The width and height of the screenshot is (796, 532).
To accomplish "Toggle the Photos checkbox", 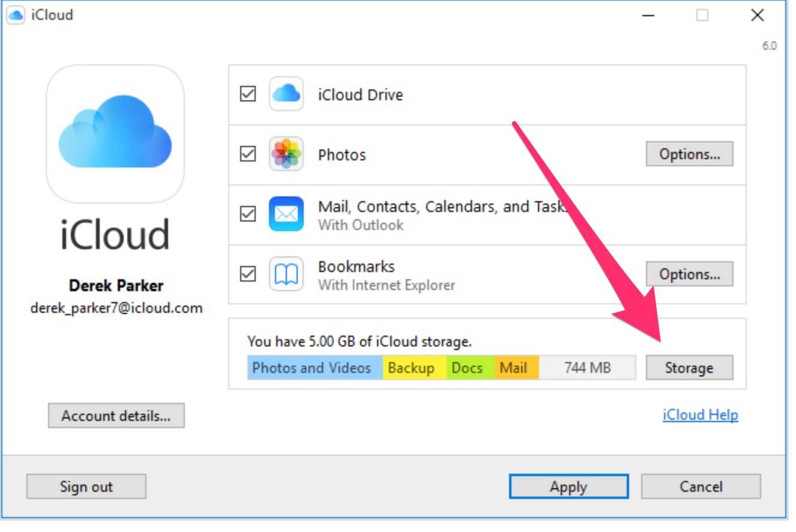I will (x=248, y=154).
